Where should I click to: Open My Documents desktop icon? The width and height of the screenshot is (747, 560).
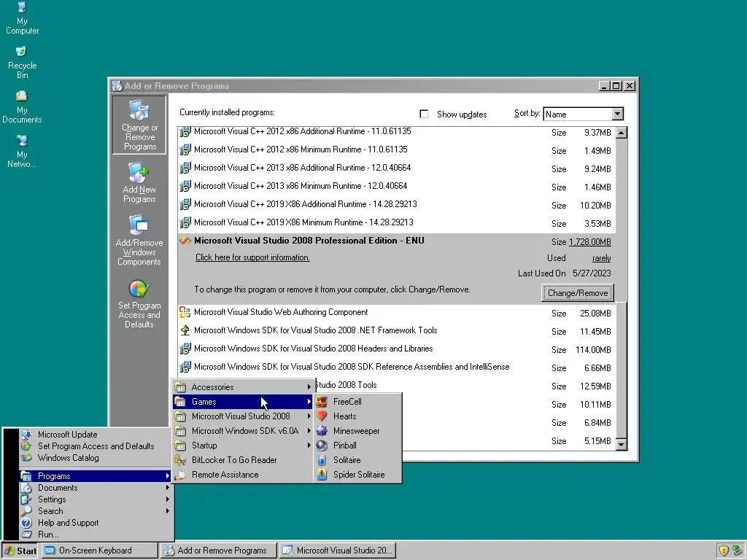[22, 106]
